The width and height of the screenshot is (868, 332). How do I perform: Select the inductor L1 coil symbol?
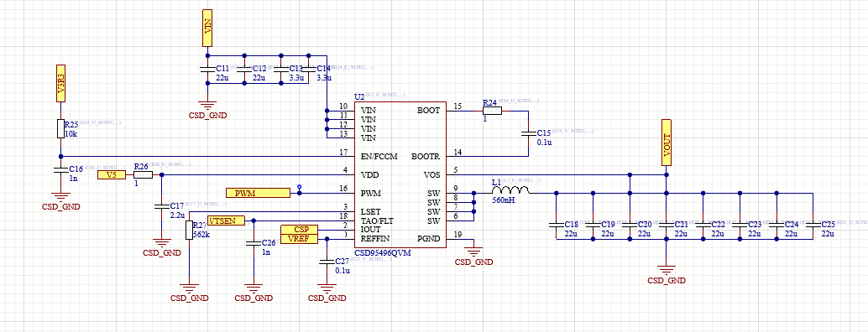[510, 189]
